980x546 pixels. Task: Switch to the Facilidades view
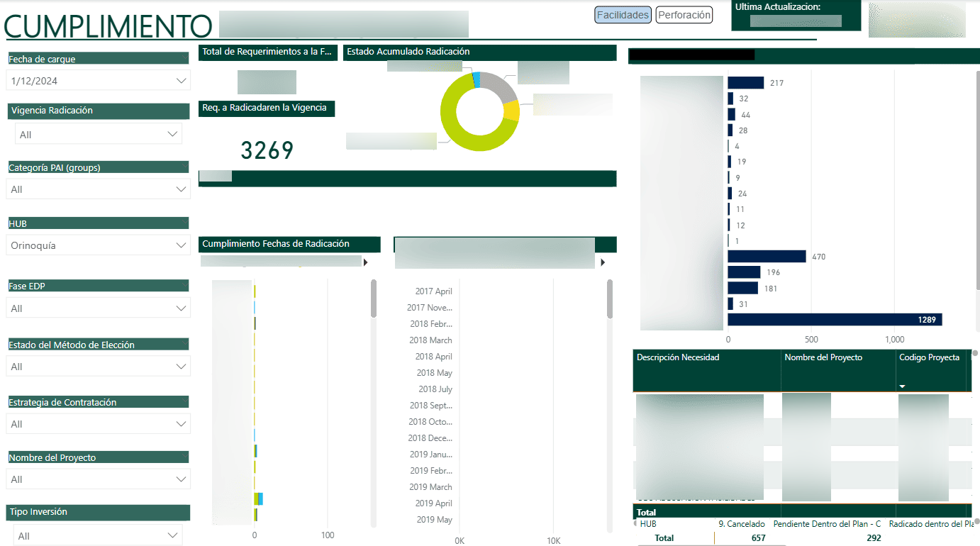point(623,15)
